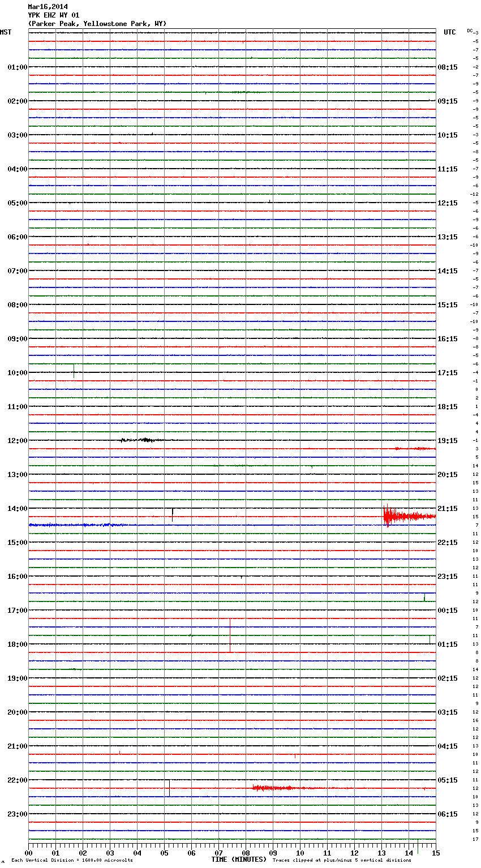Click the 06:15 UTC time label

pyautogui.click(x=448, y=814)
